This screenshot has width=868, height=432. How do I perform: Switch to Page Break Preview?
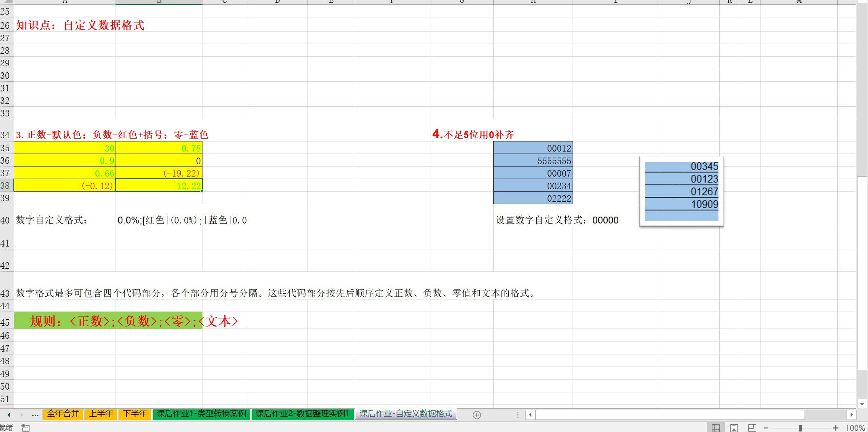tap(752, 428)
